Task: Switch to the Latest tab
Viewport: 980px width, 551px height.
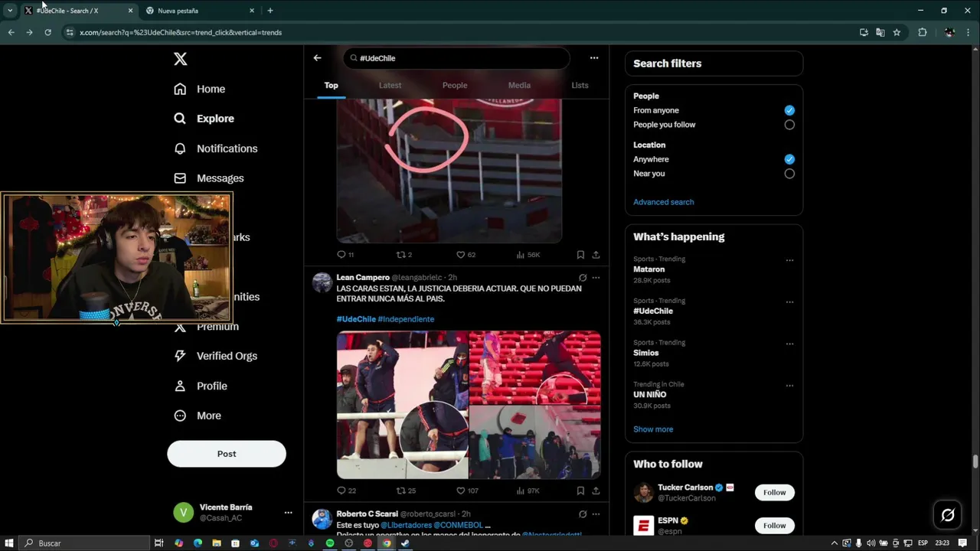Action: click(390, 85)
